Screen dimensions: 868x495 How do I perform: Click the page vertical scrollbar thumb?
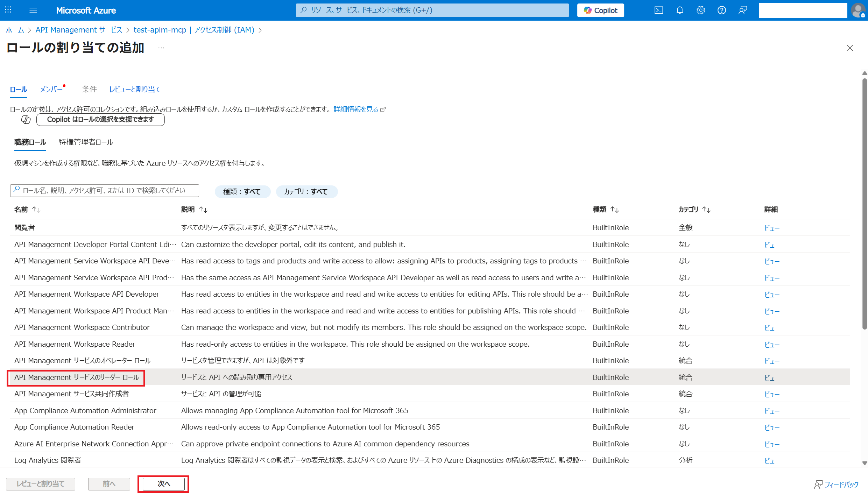[x=865, y=204]
